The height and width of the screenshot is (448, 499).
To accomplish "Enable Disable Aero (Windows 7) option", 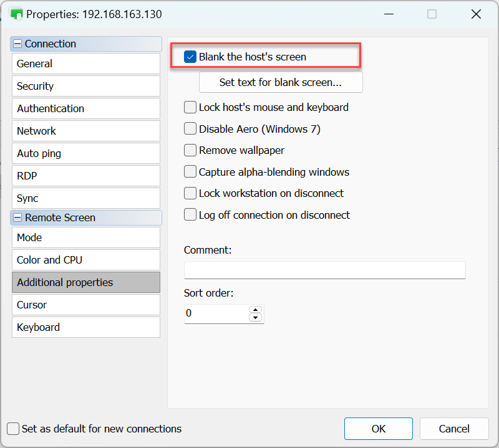I will [x=190, y=129].
